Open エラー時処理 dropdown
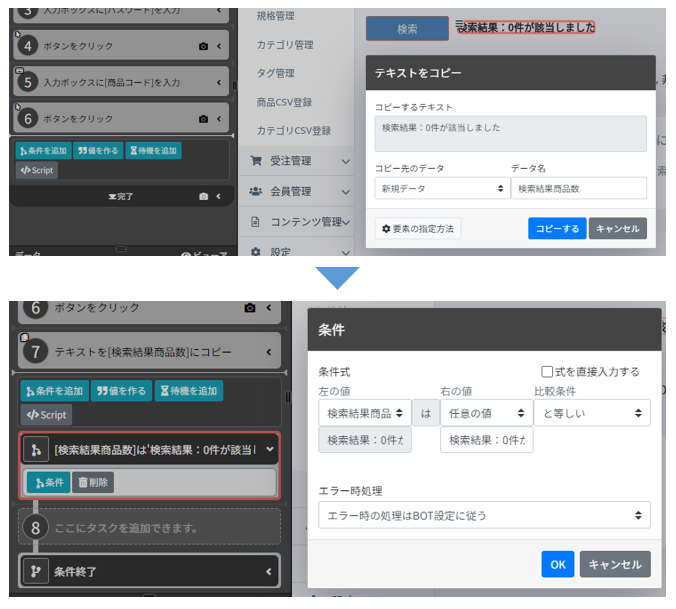The height and width of the screenshot is (609, 676). click(x=484, y=515)
